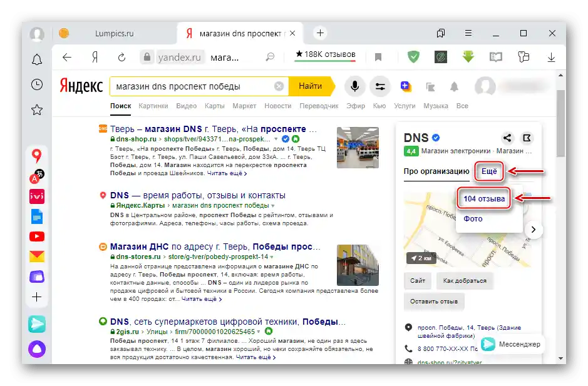Open DNS, сеть супермаркетов result link

[228, 322]
